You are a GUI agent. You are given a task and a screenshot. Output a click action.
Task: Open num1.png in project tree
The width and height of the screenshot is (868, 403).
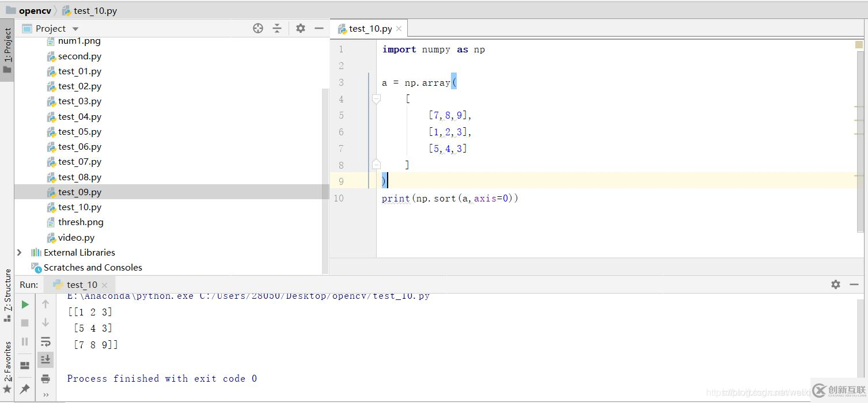(79, 41)
